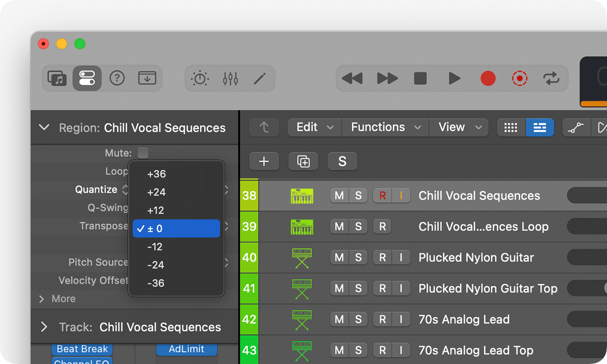The height and width of the screenshot is (364, 607).
Task: Solo the Plucked Nylon Guitar track
Action: pyautogui.click(x=358, y=258)
